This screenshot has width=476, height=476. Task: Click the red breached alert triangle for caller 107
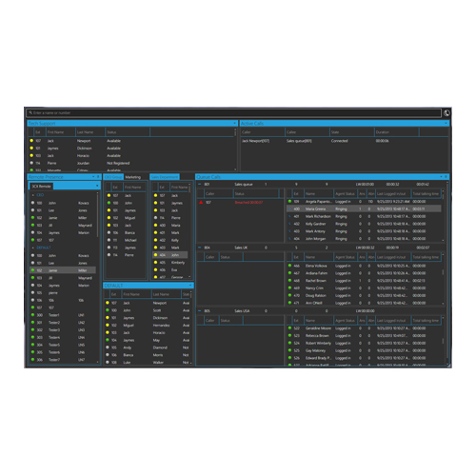pyautogui.click(x=201, y=202)
